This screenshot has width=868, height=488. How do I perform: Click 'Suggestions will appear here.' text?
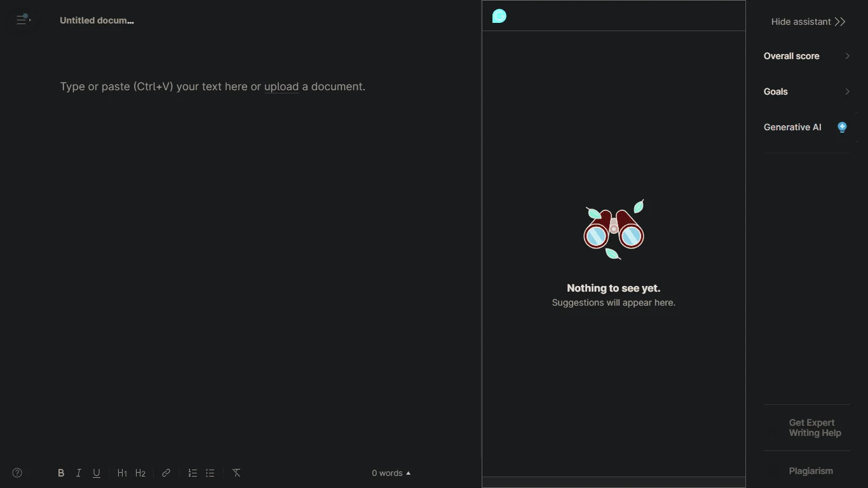click(614, 302)
